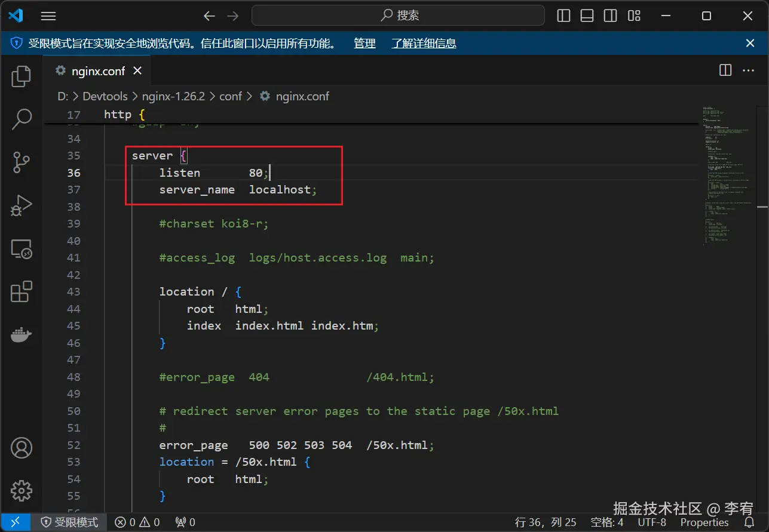Click the D: breadcrumb segment

tap(63, 96)
